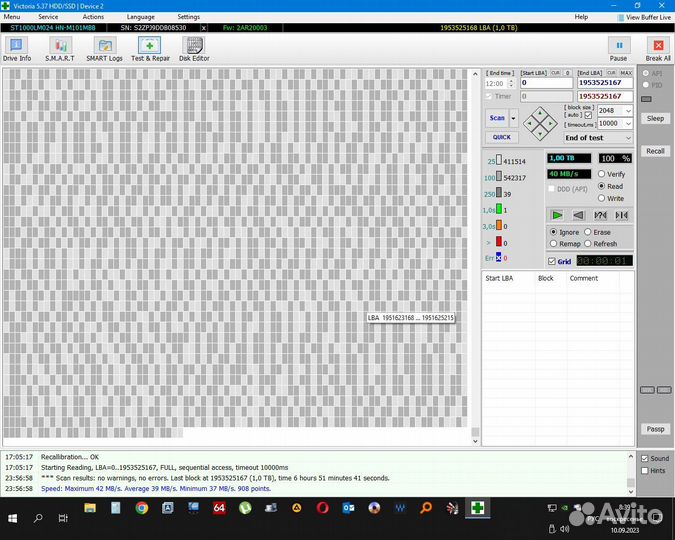Open the Help menu
This screenshot has height=540, width=675.
point(581,17)
